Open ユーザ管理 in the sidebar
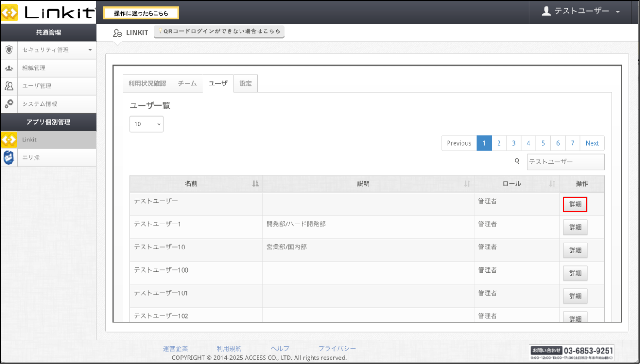This screenshot has width=640, height=364. 48,86
